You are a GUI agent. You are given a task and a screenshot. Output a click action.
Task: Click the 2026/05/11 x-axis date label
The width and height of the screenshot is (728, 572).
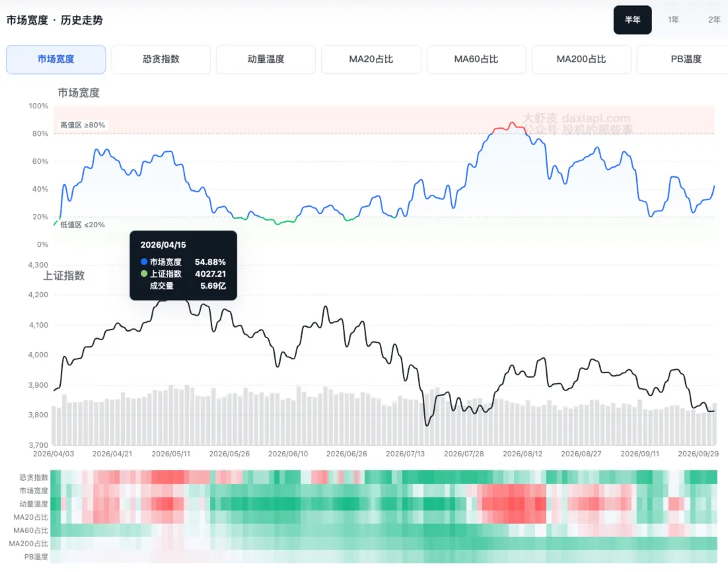[x=171, y=454]
